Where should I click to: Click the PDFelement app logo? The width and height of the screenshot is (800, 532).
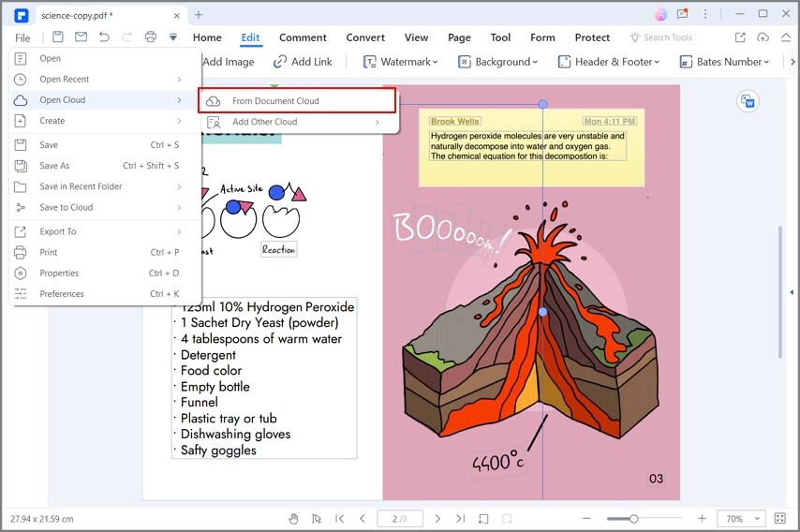(21, 15)
